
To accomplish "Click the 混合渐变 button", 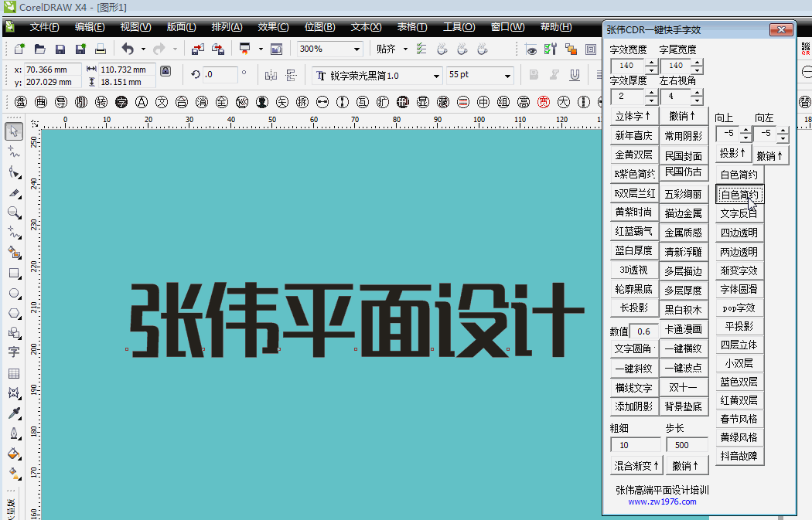I will pos(636,466).
